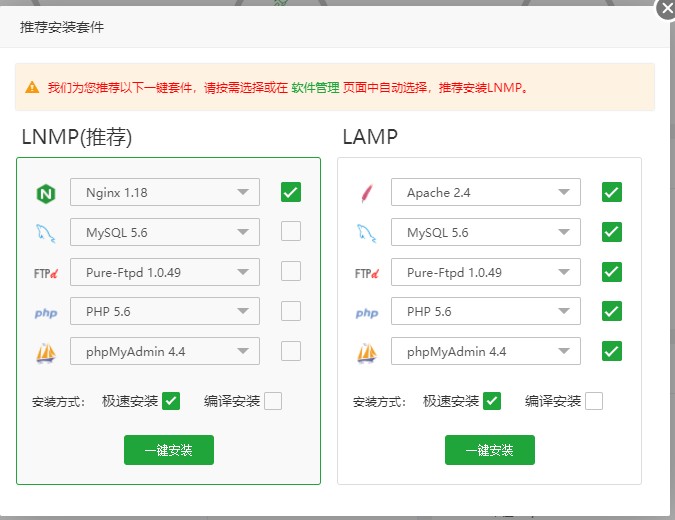Viewport: 675px width, 520px height.
Task: Uncheck PHP 5.6 in LAMP
Action: pyautogui.click(x=612, y=311)
